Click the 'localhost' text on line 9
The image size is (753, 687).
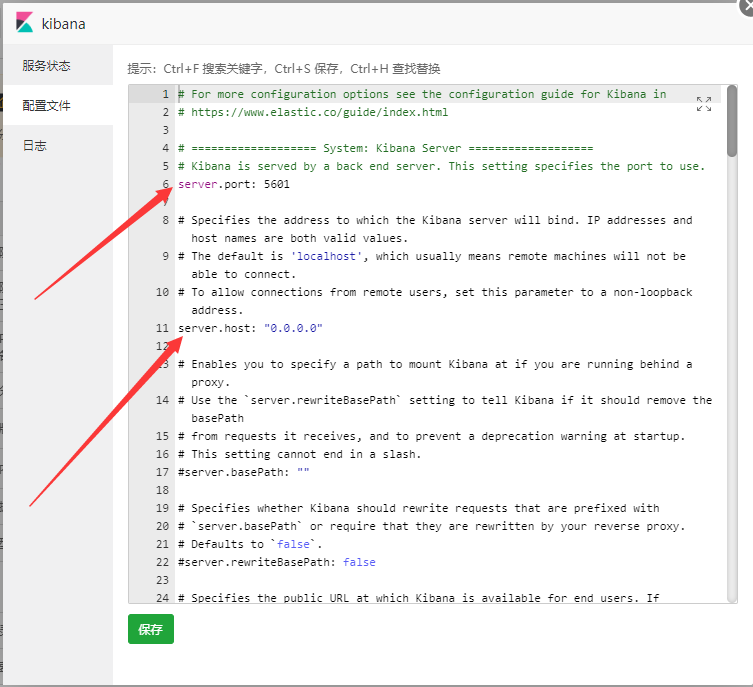(326, 256)
